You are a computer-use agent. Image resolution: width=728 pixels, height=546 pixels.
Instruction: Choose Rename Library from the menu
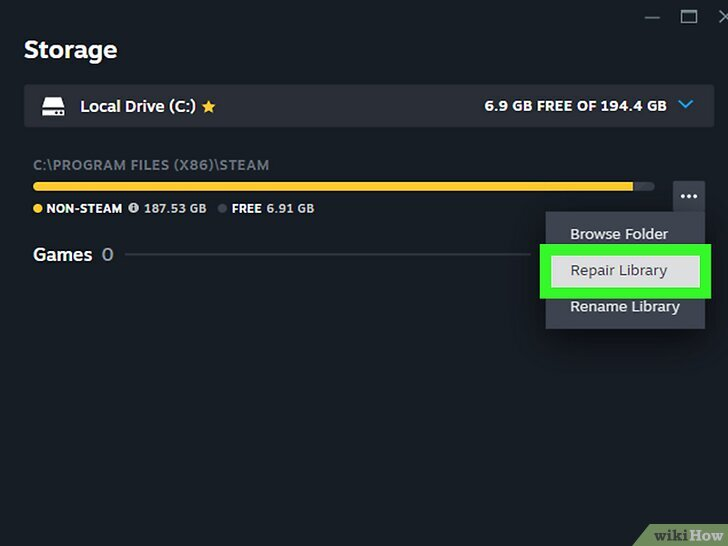(625, 307)
